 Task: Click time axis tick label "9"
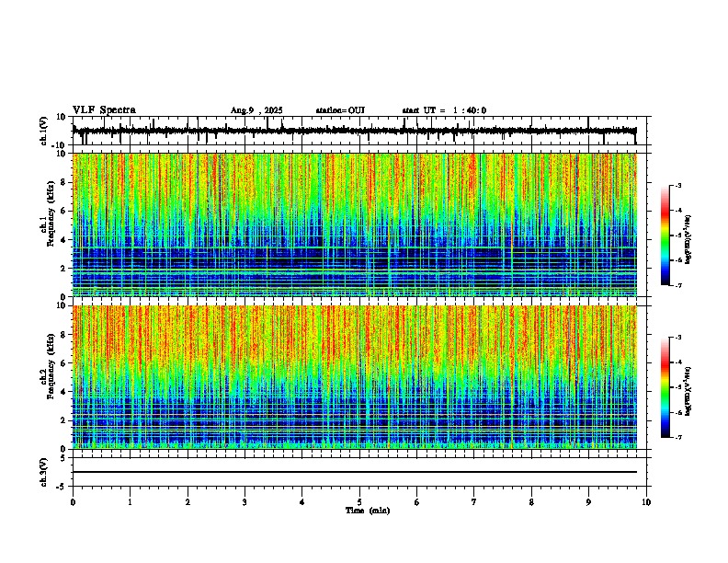(588, 502)
